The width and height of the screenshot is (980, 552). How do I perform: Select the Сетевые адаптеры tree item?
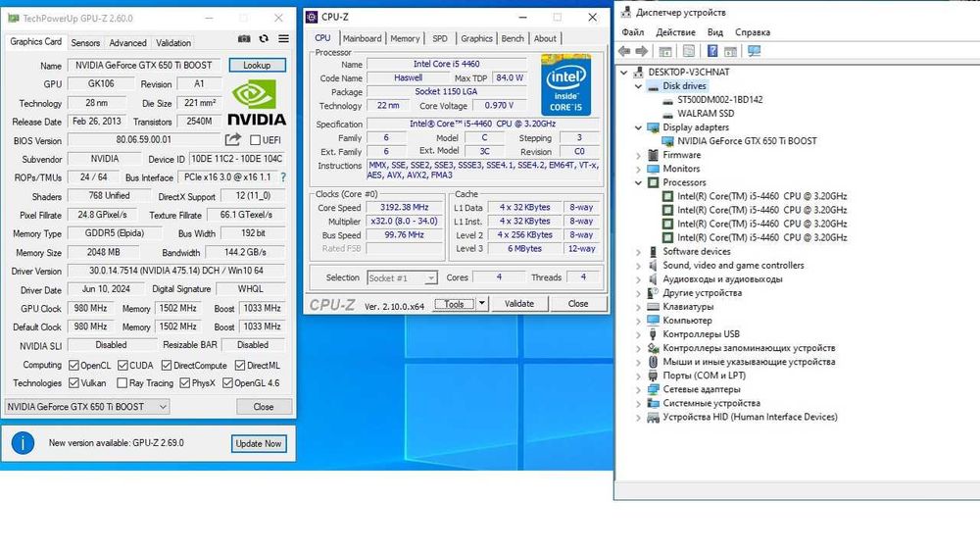pyautogui.click(x=702, y=389)
